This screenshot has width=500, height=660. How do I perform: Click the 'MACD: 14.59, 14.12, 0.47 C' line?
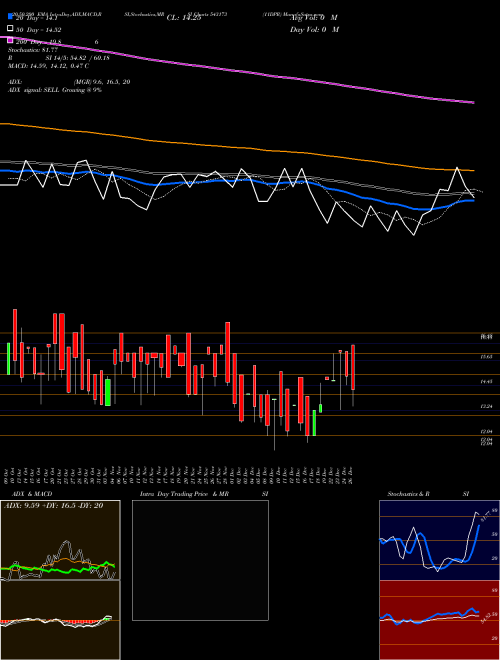click(48, 66)
